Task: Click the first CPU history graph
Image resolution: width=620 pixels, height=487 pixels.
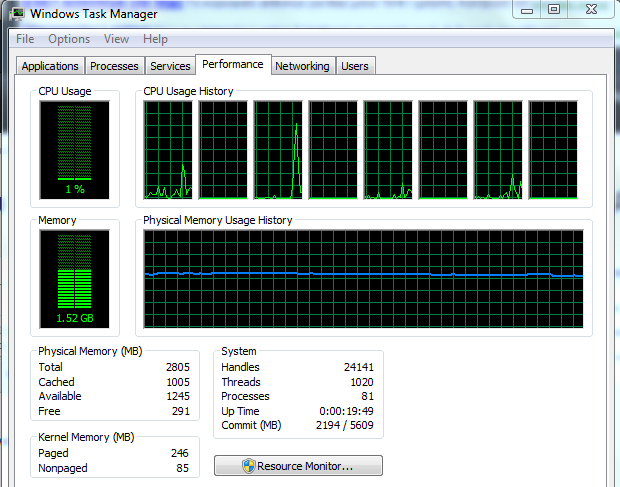Action: tap(168, 150)
